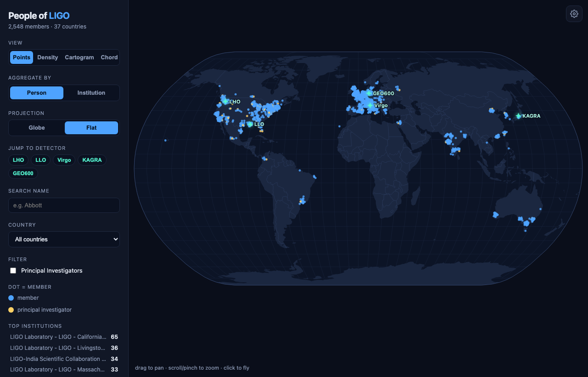Viewport: 588px width, 377px height.
Task: Click the People of LIGO title
Action: click(x=39, y=16)
